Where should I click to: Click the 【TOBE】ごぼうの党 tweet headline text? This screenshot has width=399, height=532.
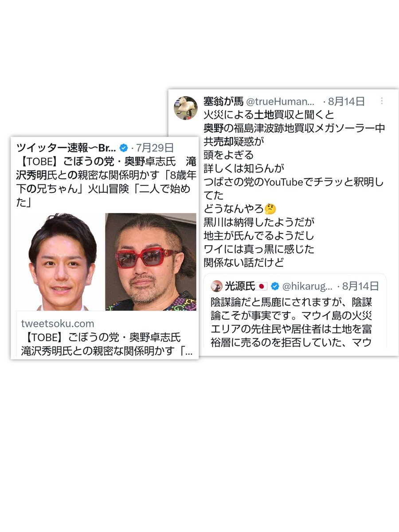click(x=106, y=182)
